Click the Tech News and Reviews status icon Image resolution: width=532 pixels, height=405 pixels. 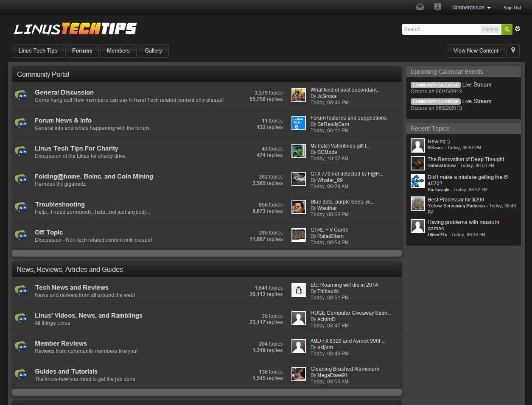pos(22,290)
